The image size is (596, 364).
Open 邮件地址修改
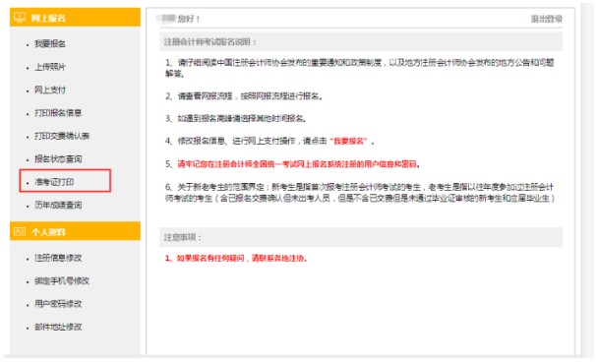click(x=58, y=327)
